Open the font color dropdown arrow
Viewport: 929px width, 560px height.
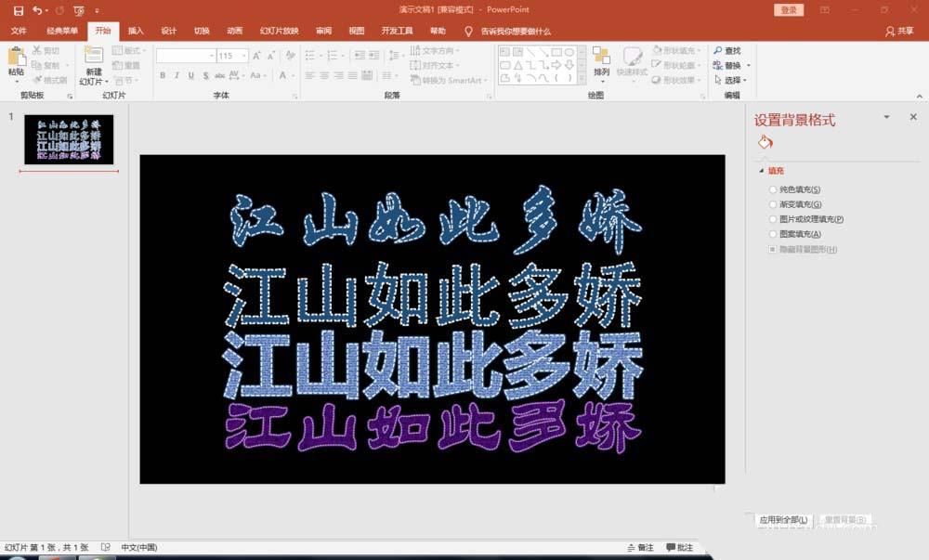coord(294,74)
